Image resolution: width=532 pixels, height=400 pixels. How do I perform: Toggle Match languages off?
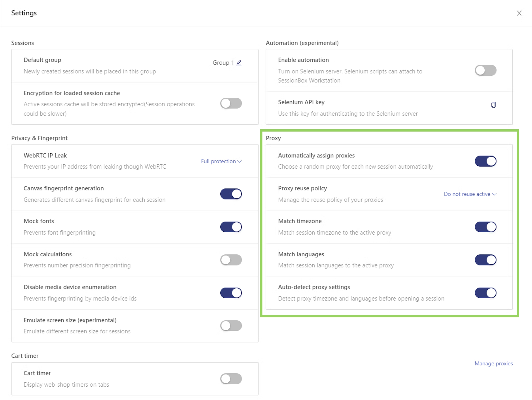tap(485, 260)
